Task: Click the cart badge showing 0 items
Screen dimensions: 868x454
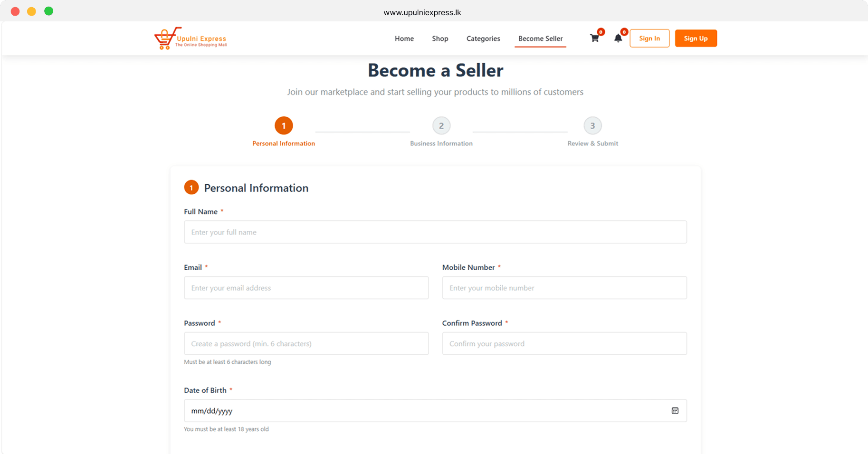Action: [601, 32]
